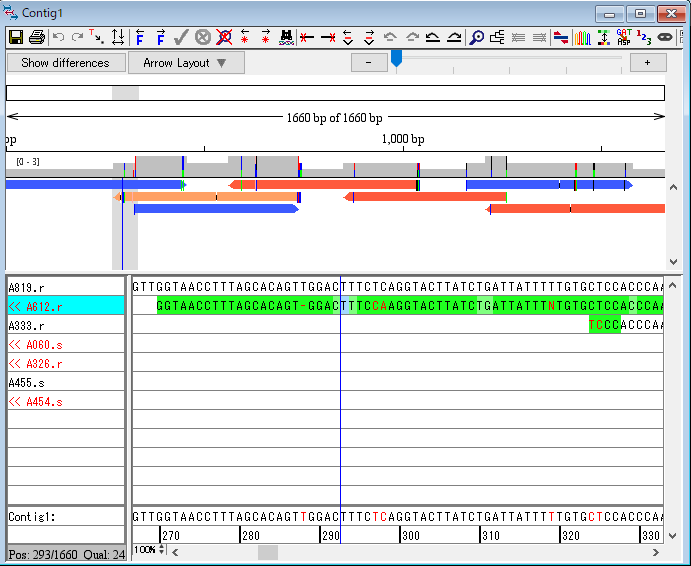
Task: Click the black curved right arrow icon
Action: pos(454,38)
